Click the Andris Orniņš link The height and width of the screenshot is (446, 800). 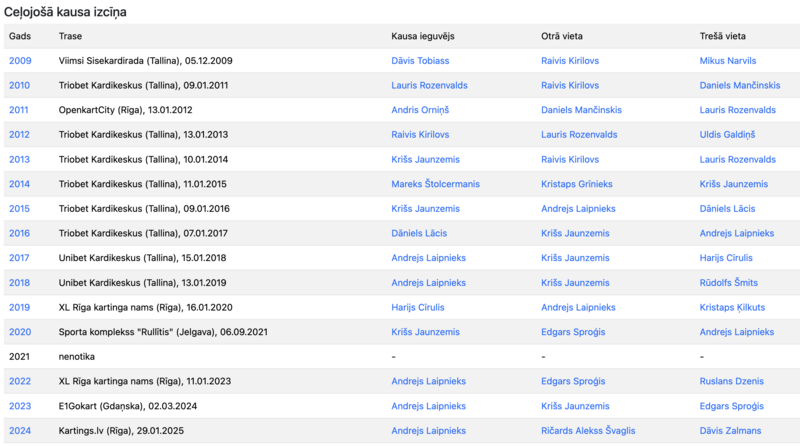424,110
